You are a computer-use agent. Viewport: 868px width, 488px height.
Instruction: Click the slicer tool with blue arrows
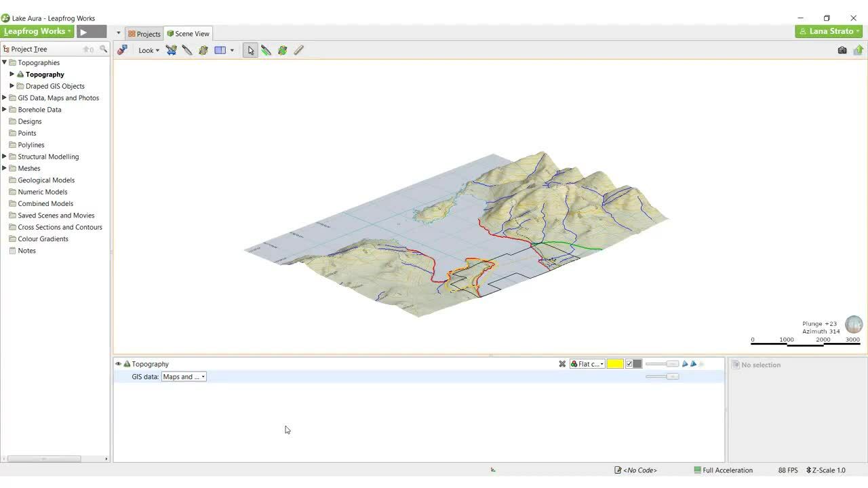coord(171,50)
